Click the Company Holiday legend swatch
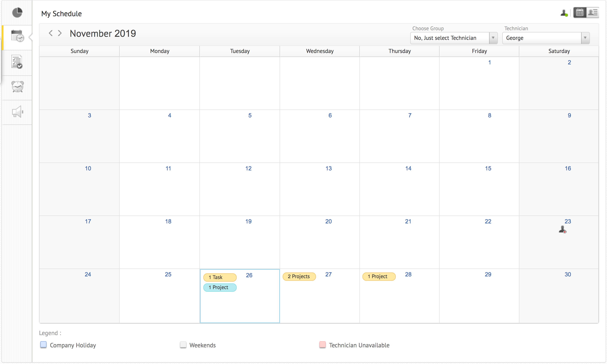 pos(43,345)
